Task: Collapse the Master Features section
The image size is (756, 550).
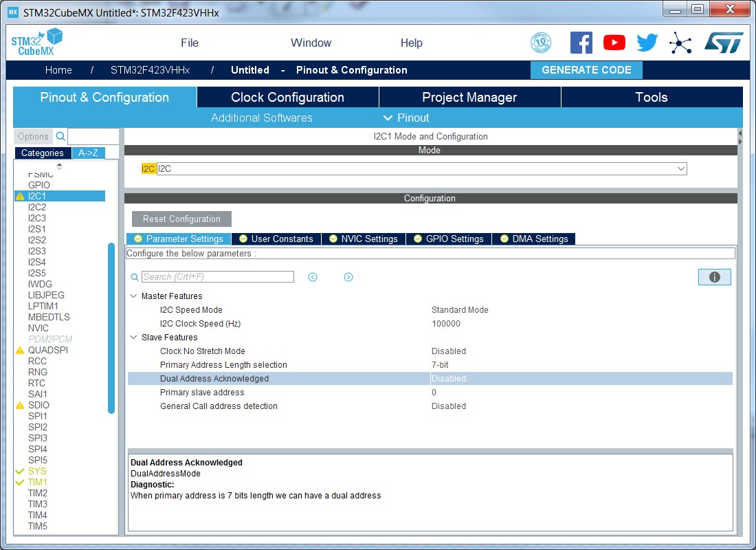Action: [x=133, y=296]
